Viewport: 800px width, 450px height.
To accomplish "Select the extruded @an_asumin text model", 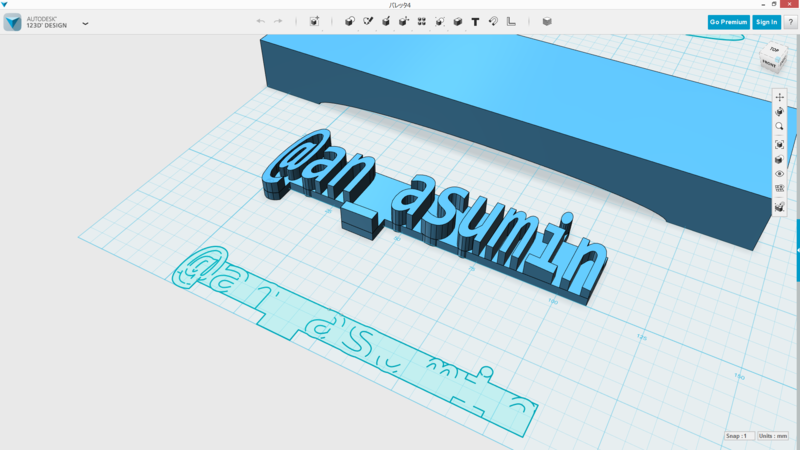I will 434,217.
